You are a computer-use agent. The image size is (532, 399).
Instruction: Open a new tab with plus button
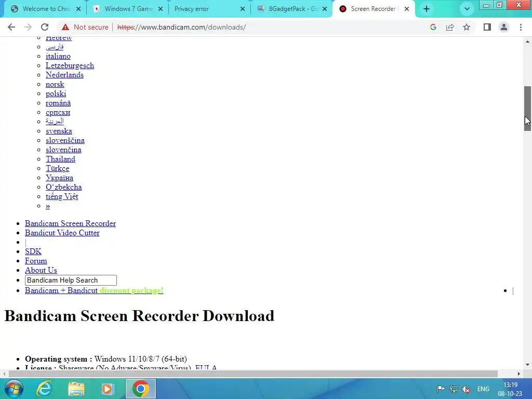point(427,9)
